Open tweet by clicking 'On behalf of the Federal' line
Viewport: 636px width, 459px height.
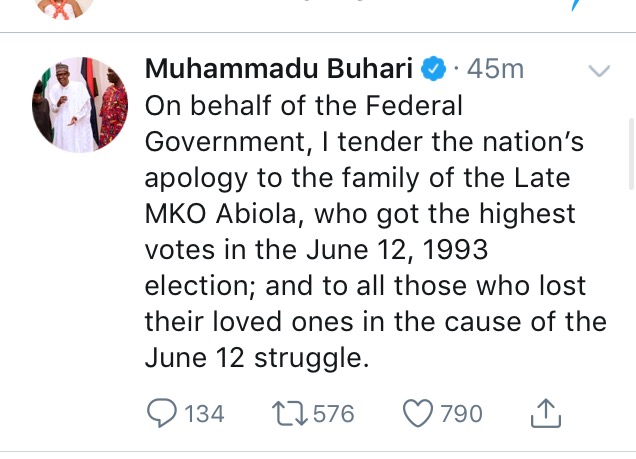(304, 105)
